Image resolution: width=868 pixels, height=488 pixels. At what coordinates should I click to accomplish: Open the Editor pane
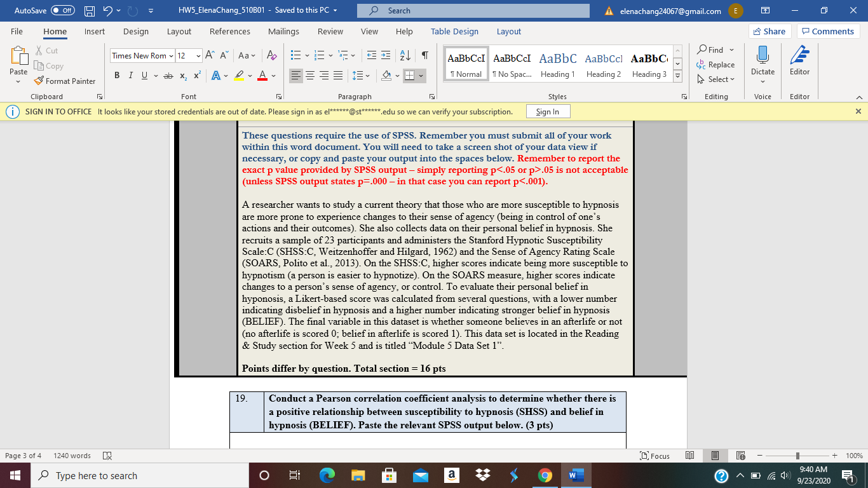[x=799, y=64]
